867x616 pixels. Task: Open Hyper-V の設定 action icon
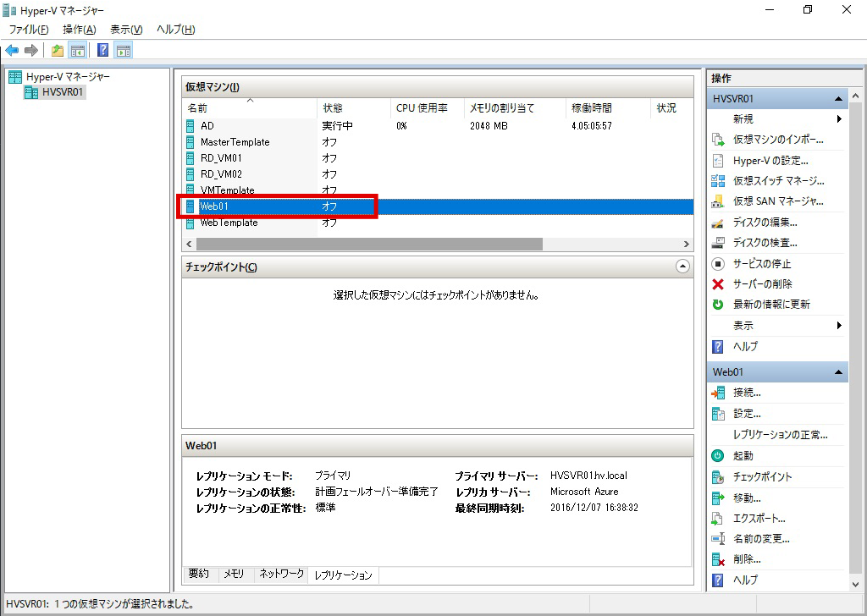click(718, 161)
